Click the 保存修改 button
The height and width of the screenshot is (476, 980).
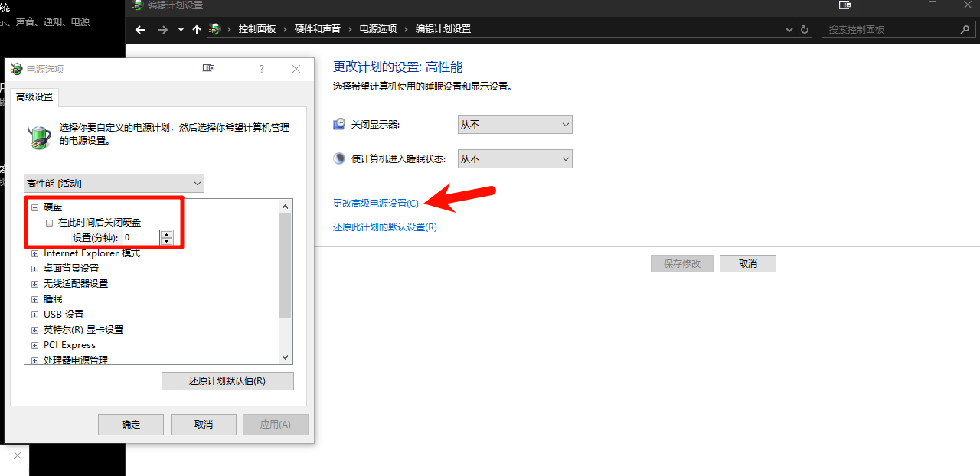click(x=682, y=263)
